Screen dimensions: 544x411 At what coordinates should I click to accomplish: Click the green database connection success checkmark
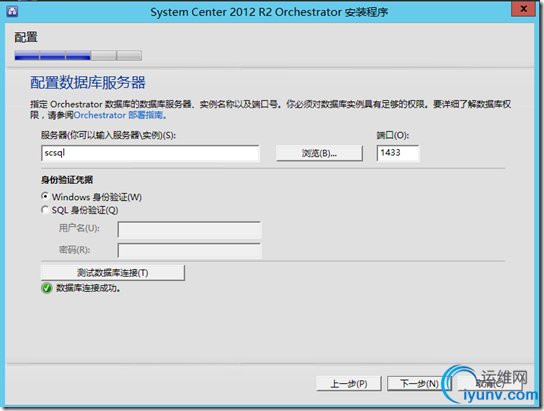(46, 288)
